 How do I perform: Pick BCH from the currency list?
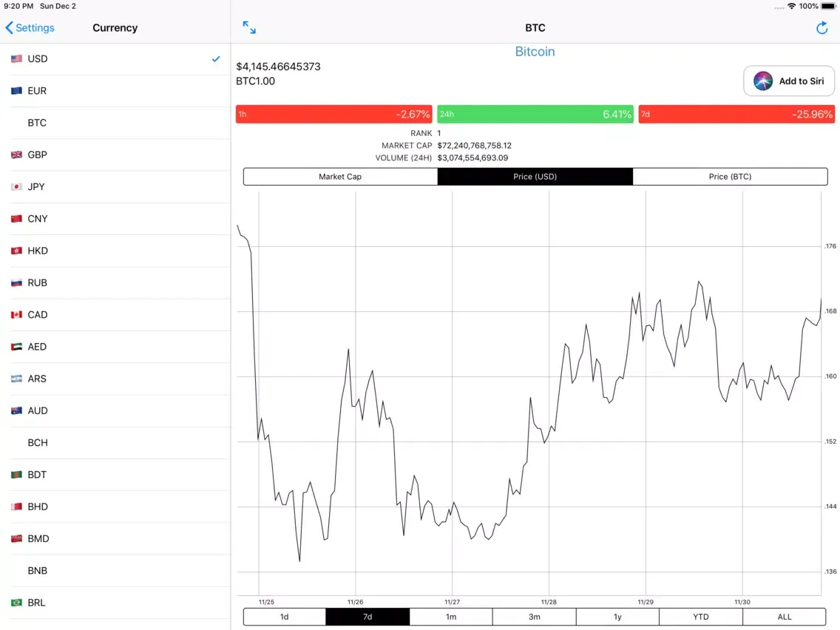[115, 442]
